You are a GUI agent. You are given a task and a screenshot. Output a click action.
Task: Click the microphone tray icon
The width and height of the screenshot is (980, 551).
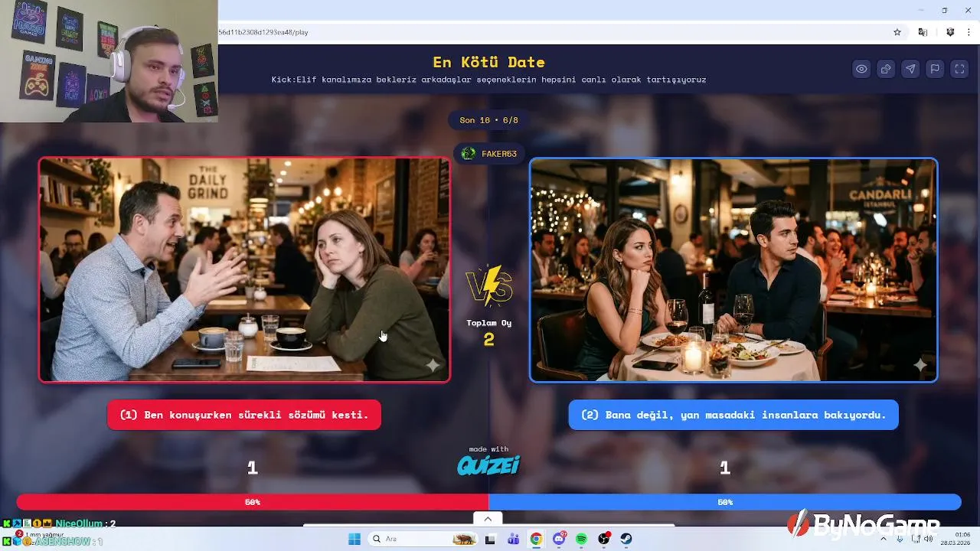(x=900, y=539)
